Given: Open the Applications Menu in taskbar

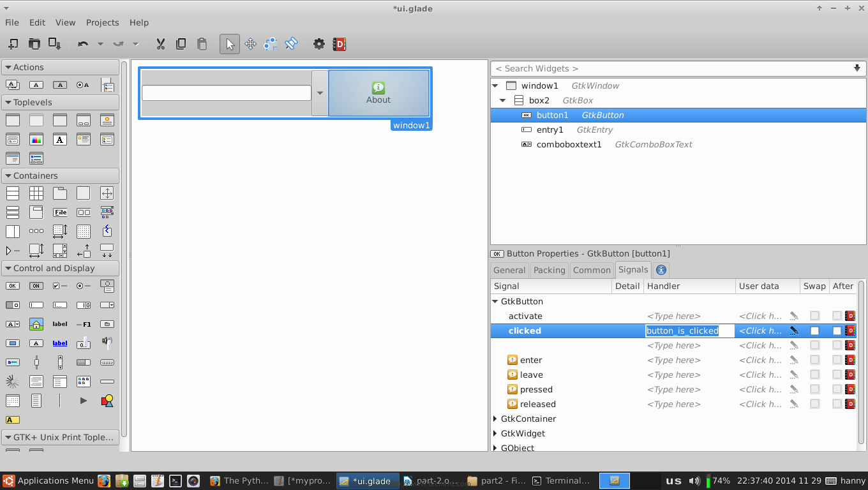Looking at the screenshot, I should point(49,480).
